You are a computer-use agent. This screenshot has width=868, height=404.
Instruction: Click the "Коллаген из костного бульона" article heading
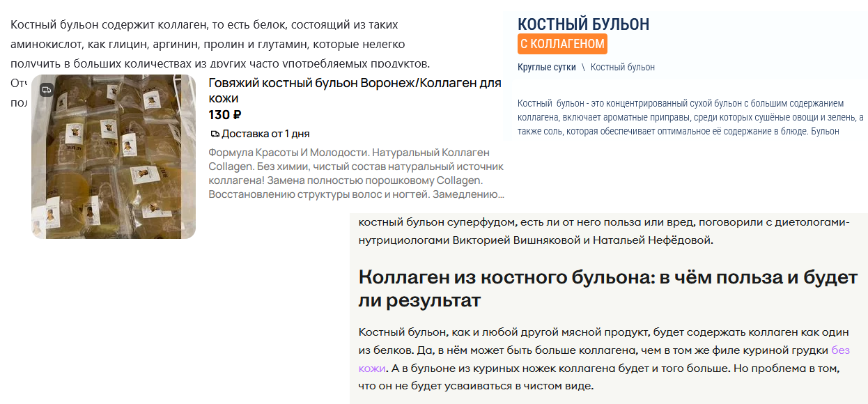tap(607, 288)
